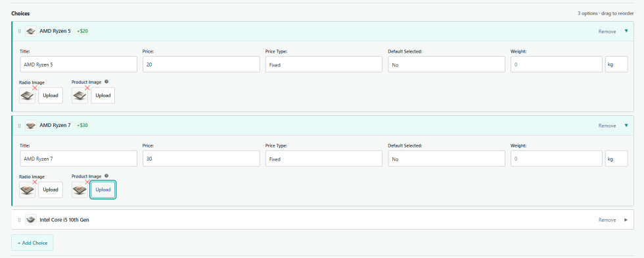The image size is (644, 258).
Task: Collapse the AMD Ryzen 7 choice panel
Action: pos(626,126)
